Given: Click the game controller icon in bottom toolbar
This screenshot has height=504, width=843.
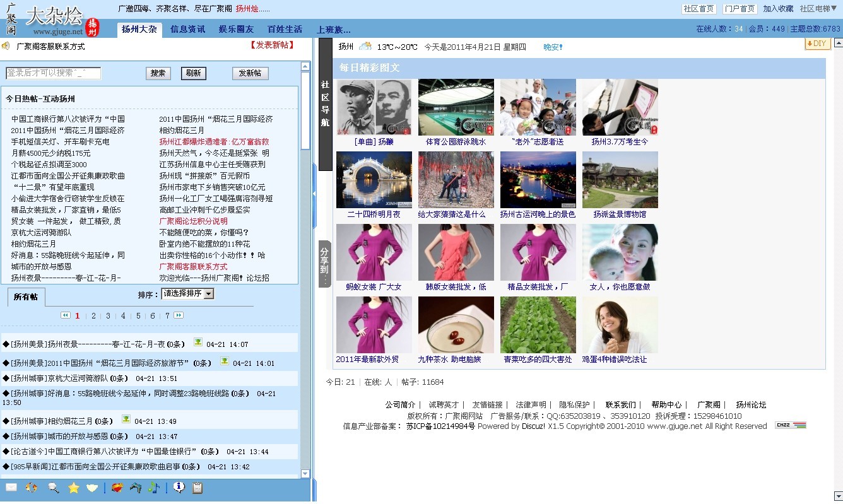Looking at the screenshot, I should click(x=135, y=488).
